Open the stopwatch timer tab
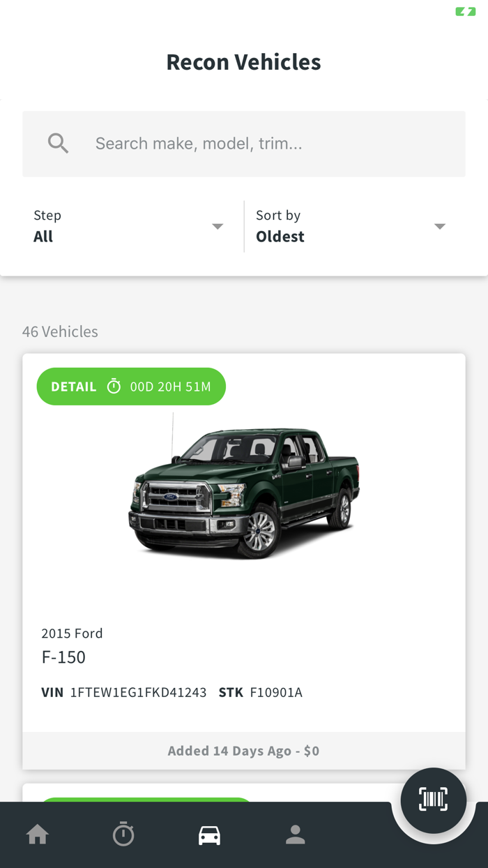 [x=123, y=835]
